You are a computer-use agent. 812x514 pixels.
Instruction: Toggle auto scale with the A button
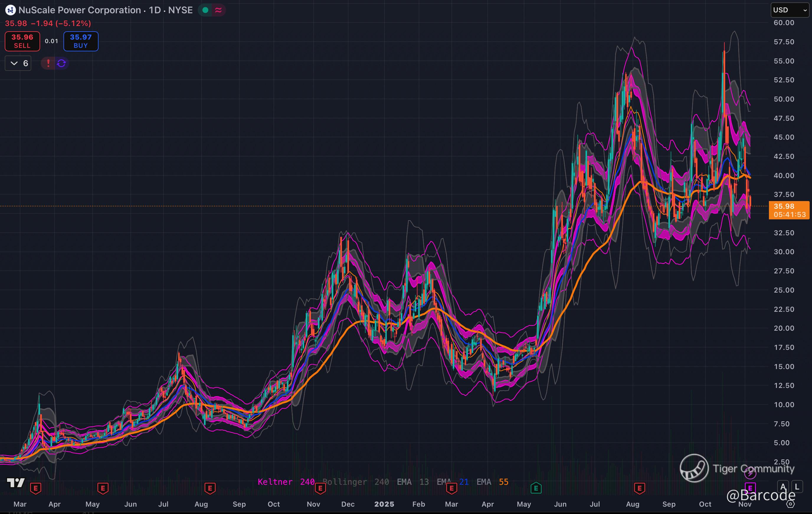(783, 487)
